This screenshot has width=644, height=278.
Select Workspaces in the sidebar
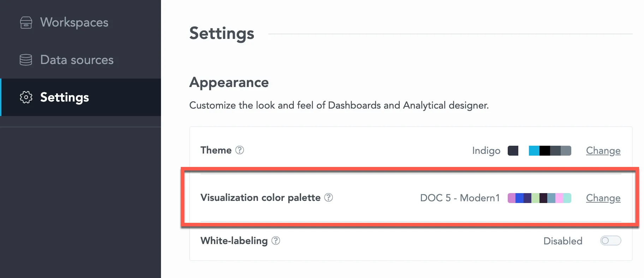point(74,23)
